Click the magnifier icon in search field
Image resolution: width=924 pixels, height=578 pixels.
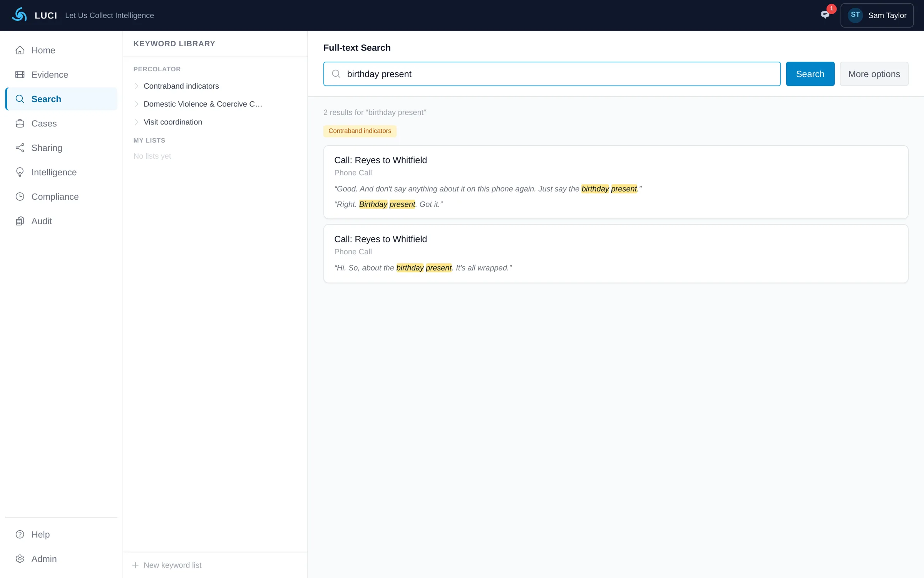click(336, 74)
